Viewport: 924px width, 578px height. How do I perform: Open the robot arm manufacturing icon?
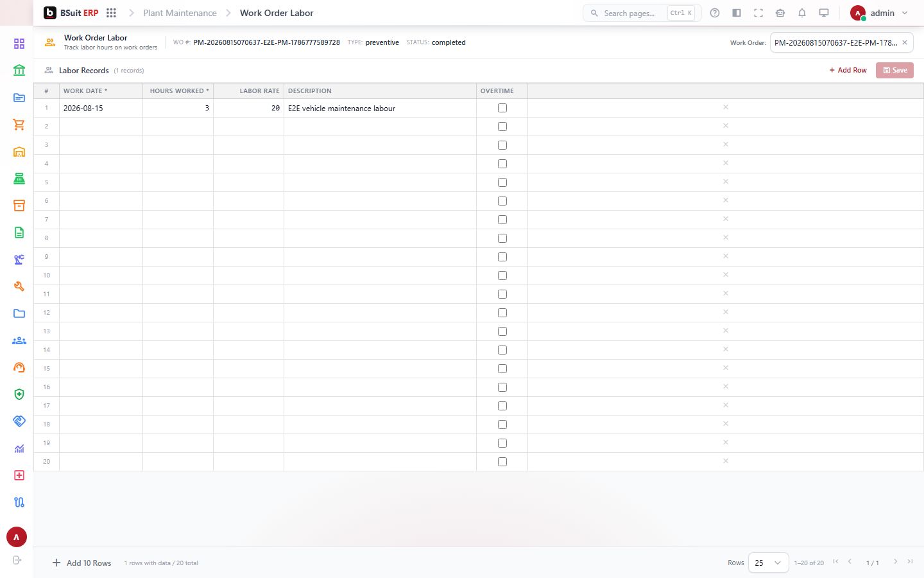pyautogui.click(x=19, y=259)
